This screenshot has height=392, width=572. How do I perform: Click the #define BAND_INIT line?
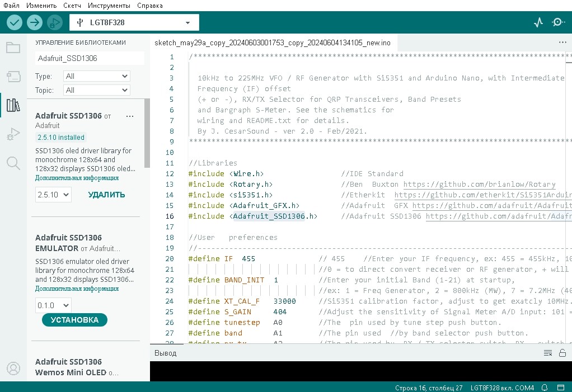point(233,280)
